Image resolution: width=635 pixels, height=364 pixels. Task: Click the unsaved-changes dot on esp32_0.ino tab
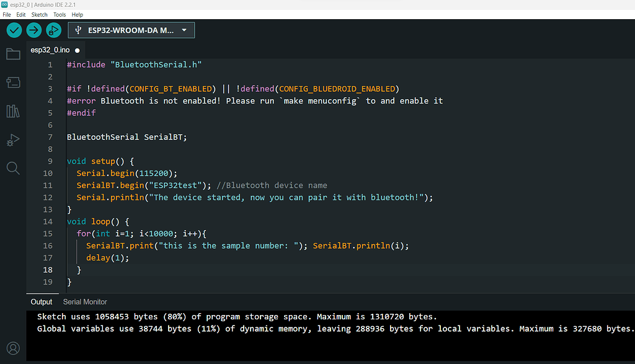[78, 50]
